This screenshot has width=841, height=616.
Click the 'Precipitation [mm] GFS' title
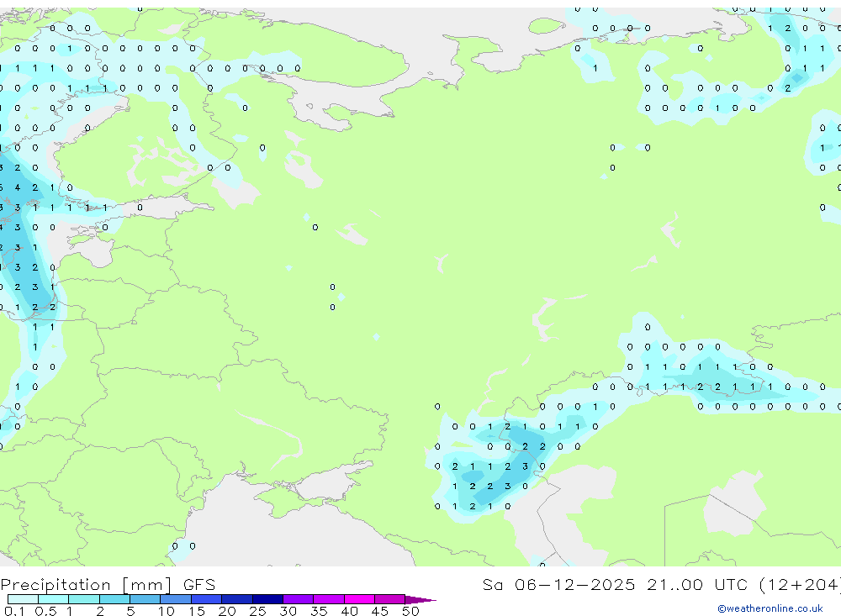click(x=108, y=585)
